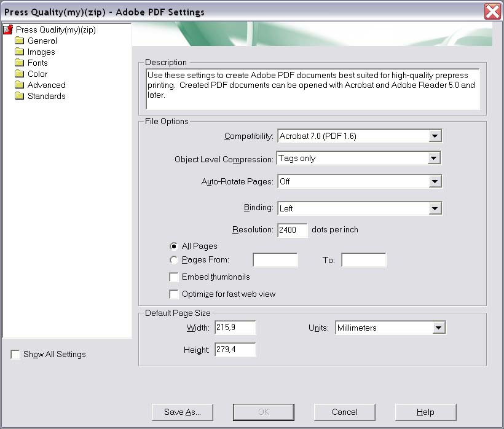Viewport: 504px width, 429px height.
Task: Click the Help button
Action: coord(425,412)
